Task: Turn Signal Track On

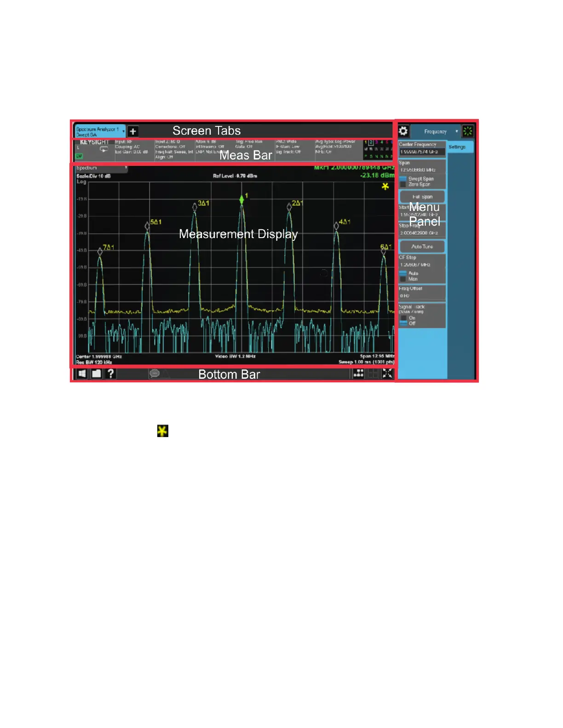Action: pyautogui.click(x=408, y=318)
